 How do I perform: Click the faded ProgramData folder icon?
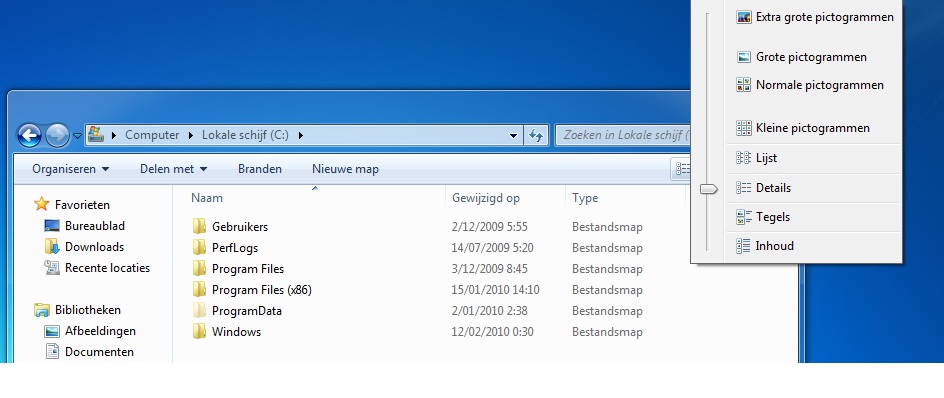click(x=199, y=311)
